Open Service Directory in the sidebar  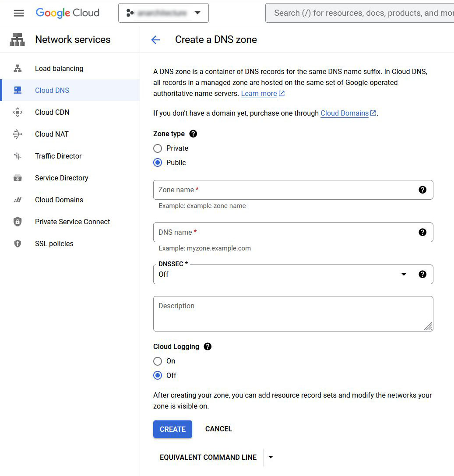(x=70, y=178)
